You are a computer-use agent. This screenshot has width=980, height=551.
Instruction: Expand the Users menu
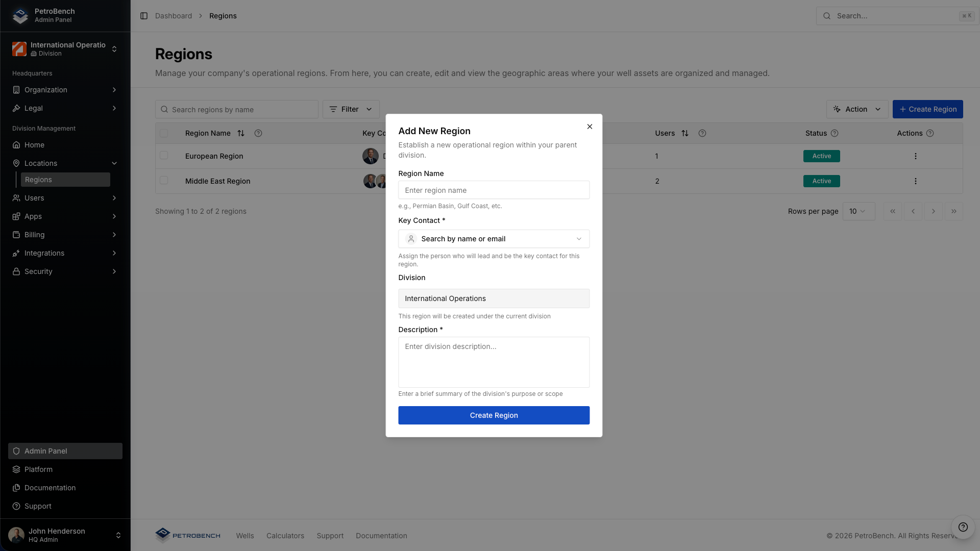[x=65, y=198]
